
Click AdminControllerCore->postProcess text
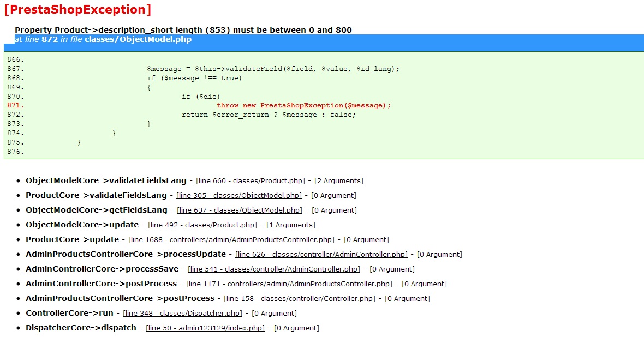pos(101,284)
